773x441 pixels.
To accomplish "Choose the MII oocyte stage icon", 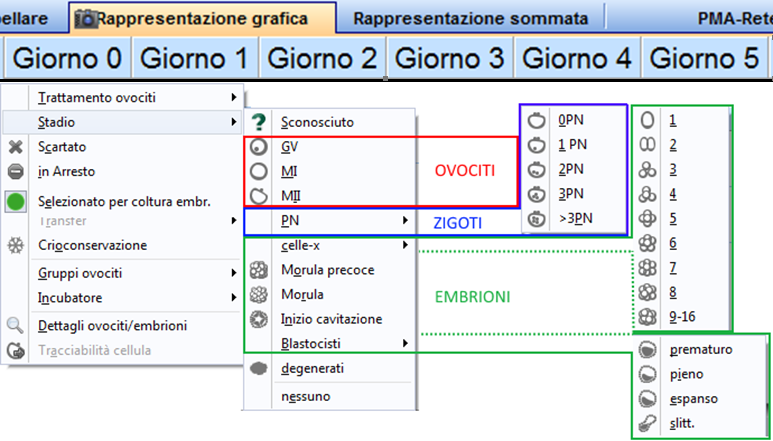I will [259, 196].
